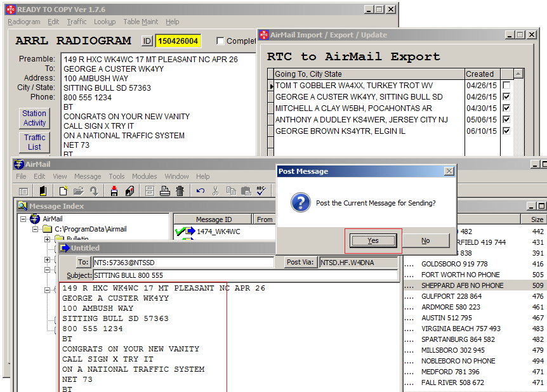Click the To: button in Untitled message
Viewport: 547px width, 392px height.
tap(83, 262)
